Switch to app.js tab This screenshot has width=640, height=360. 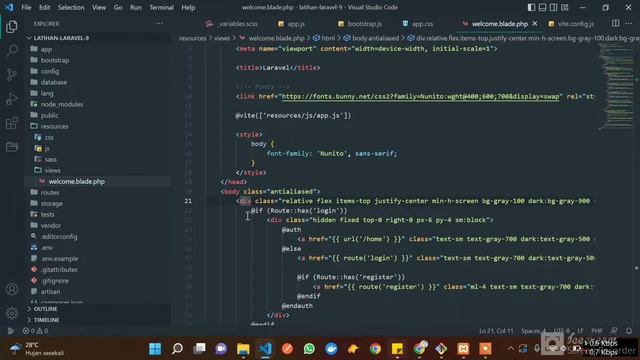pyautogui.click(x=291, y=24)
